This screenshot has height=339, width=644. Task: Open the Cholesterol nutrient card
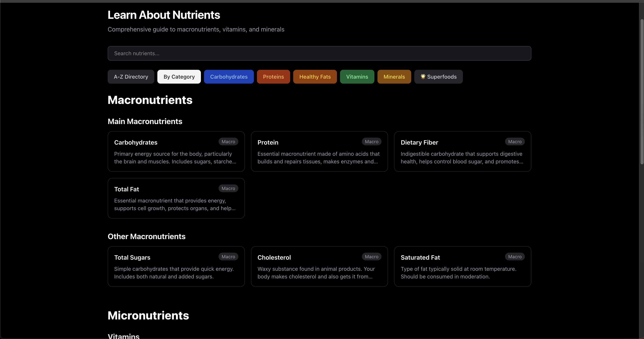pos(319,266)
